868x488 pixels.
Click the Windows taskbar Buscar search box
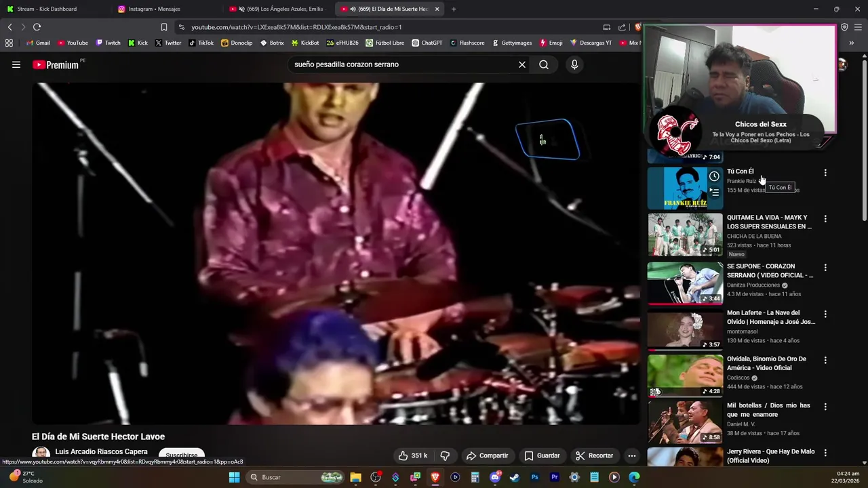[296, 477]
